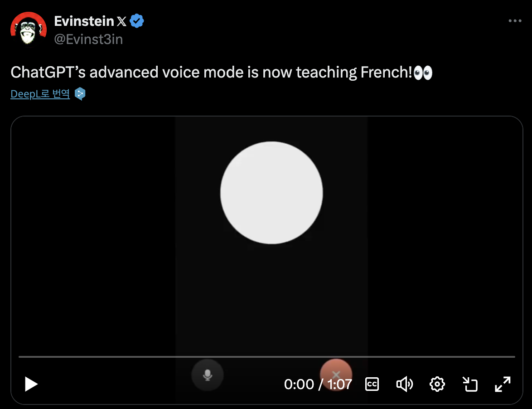Click the white voice orb in the video
This screenshot has width=532, height=409.
pyautogui.click(x=271, y=193)
